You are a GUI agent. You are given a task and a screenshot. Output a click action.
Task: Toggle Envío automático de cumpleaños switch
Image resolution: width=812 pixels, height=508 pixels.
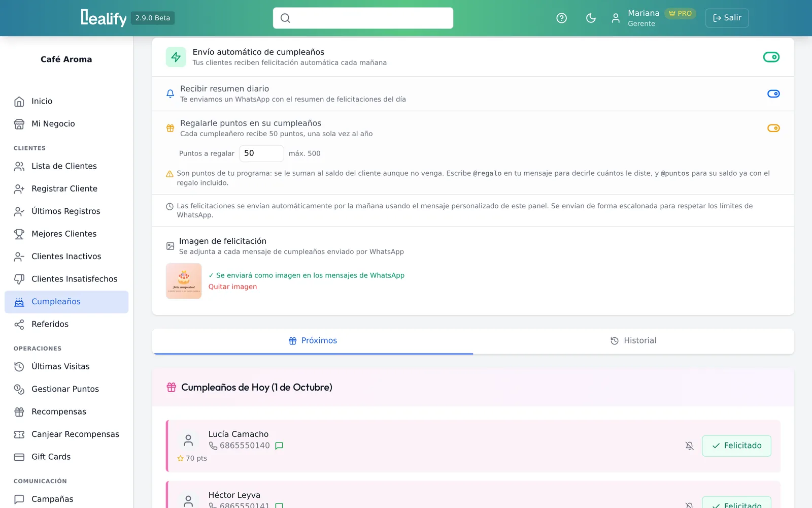click(x=771, y=57)
